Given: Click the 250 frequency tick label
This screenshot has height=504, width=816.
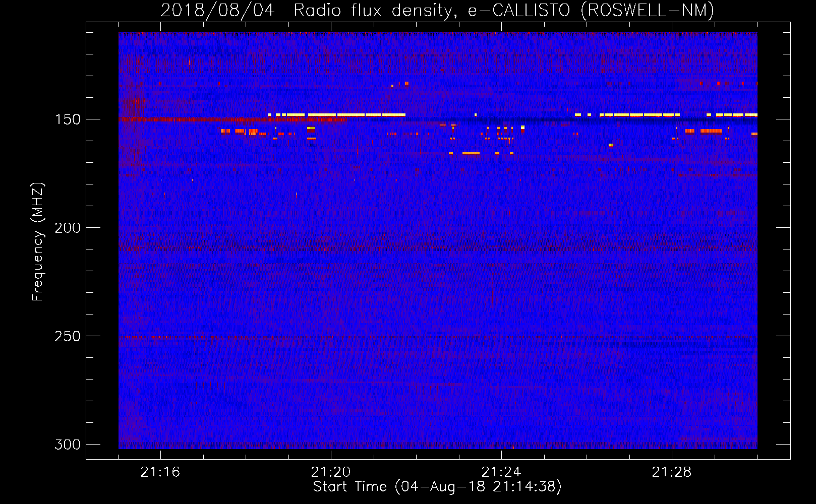Looking at the screenshot, I should [68, 336].
